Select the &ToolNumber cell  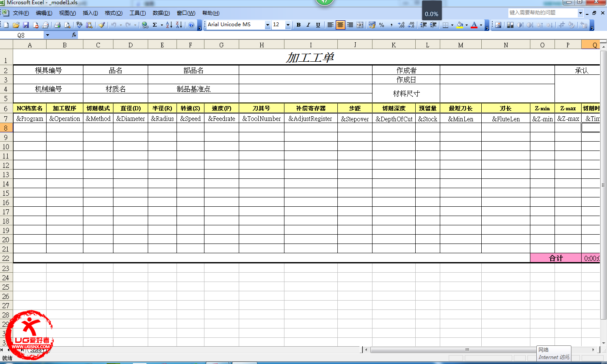[262, 119]
